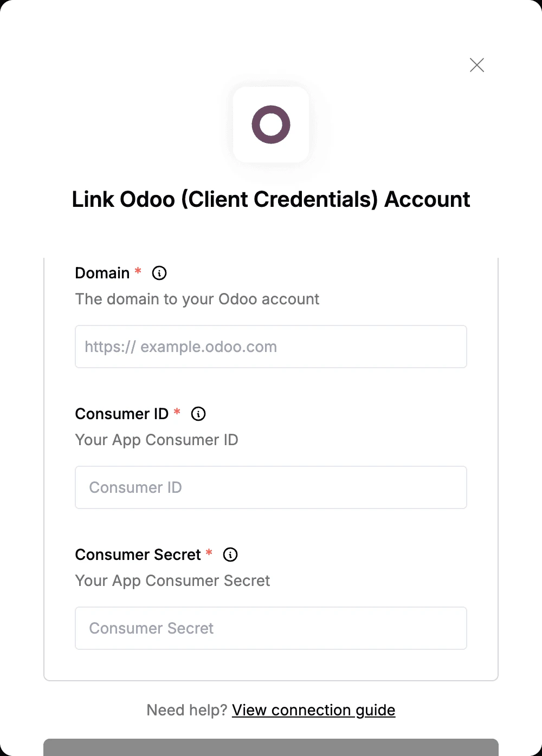The width and height of the screenshot is (542, 756).
Task: Select the Consumer Secret input field
Action: coord(271,628)
